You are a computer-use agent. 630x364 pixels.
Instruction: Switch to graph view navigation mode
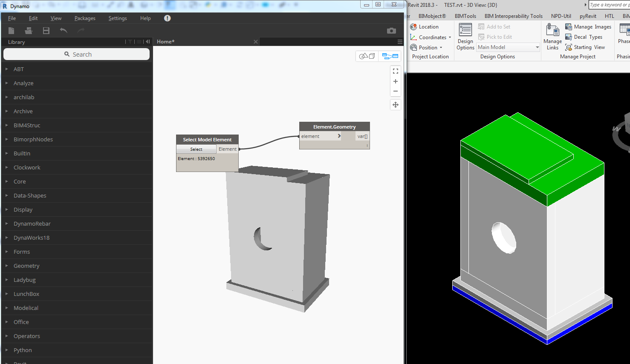pyautogui.click(x=390, y=56)
